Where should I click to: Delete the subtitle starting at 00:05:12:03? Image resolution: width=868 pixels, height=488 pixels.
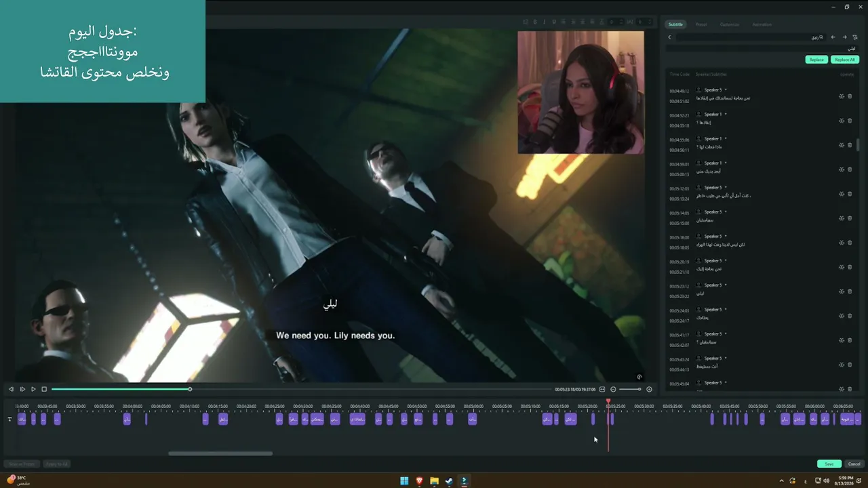[850, 194]
